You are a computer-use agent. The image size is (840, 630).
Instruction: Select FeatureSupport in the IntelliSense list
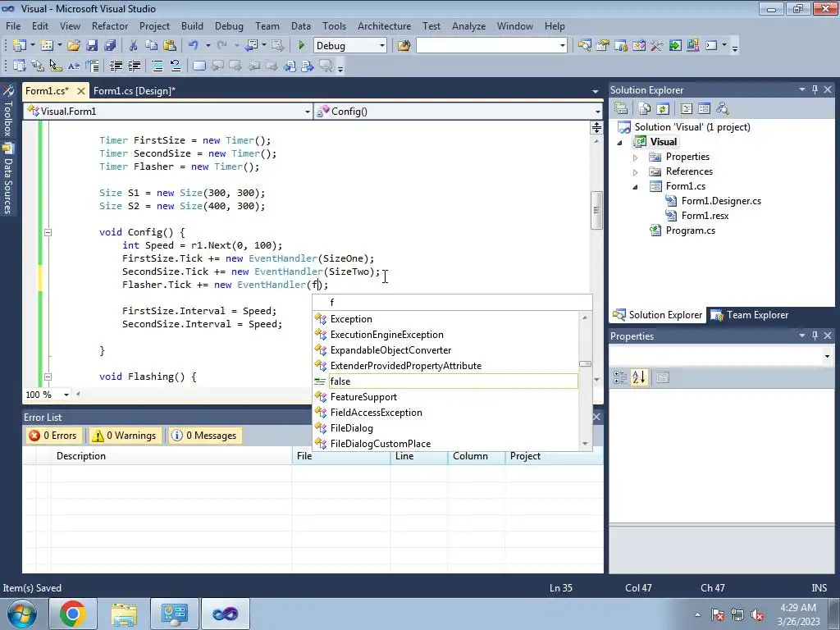(445, 397)
